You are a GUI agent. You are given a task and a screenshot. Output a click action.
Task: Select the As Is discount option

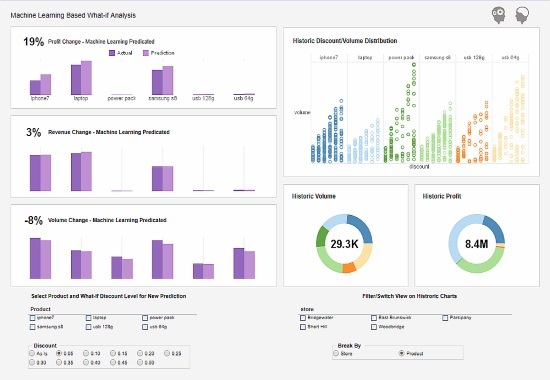pos(32,353)
